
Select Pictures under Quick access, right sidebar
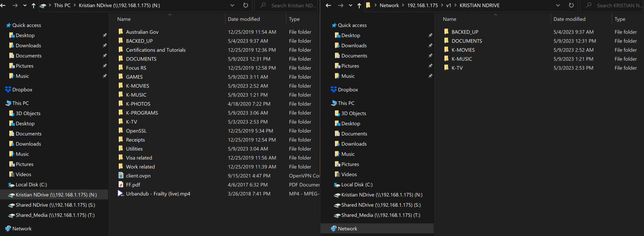[347, 66]
